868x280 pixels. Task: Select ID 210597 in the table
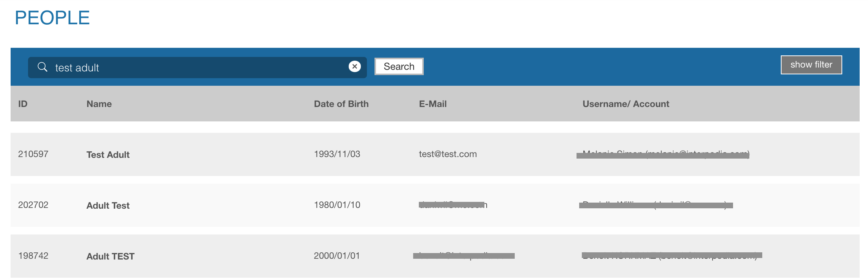tap(33, 154)
